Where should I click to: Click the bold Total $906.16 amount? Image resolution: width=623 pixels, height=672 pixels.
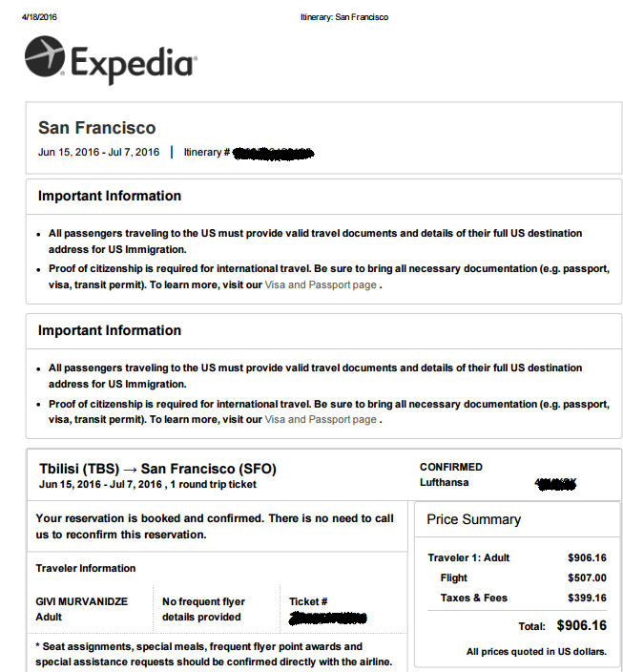click(x=581, y=626)
